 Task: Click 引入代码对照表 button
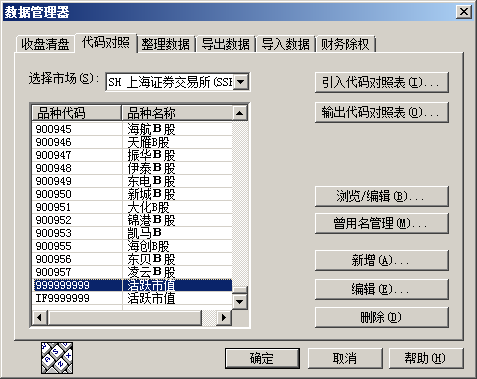point(382,82)
